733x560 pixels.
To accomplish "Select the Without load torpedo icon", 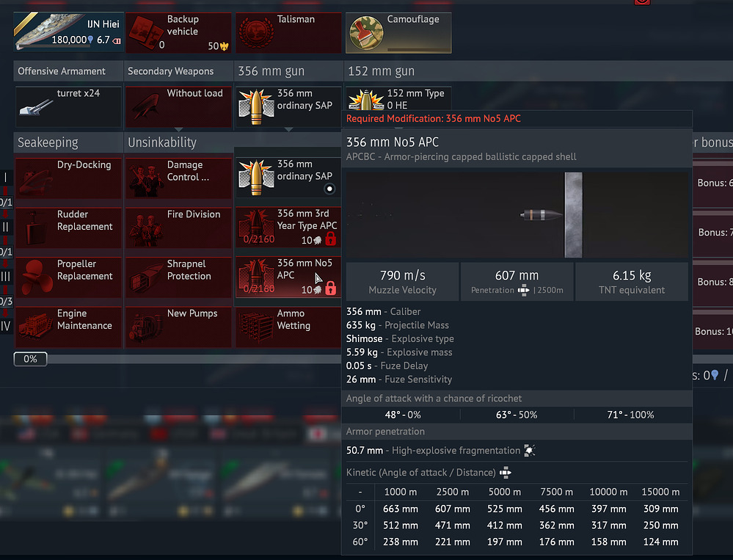I will pyautogui.click(x=146, y=106).
